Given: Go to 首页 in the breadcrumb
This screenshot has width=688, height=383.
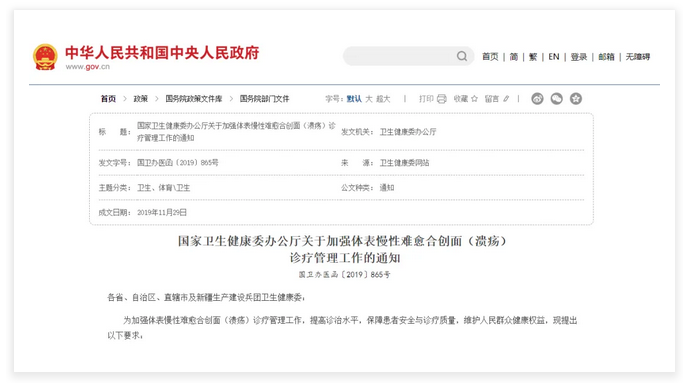Looking at the screenshot, I should [x=108, y=99].
